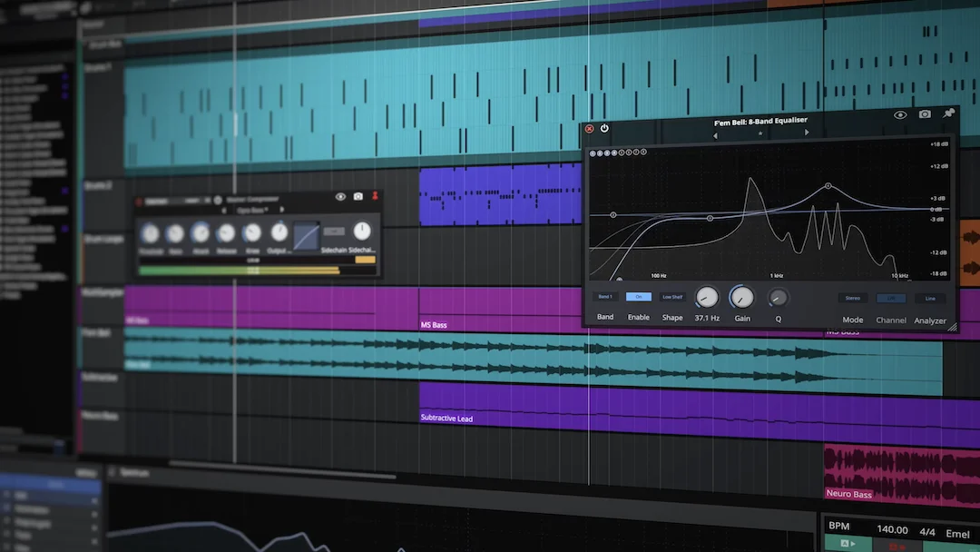Toggle the band Enable 'On' button
This screenshot has width=980, height=552.
638,297
